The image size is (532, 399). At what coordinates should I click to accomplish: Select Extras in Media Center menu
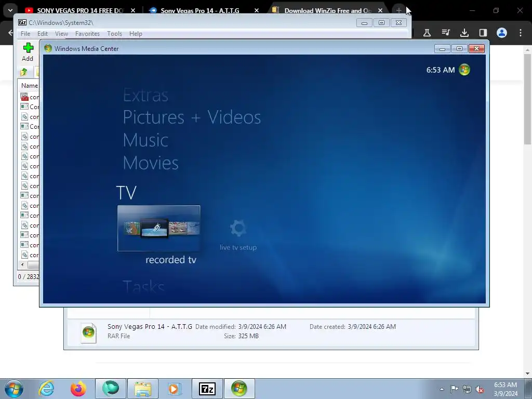[145, 96]
